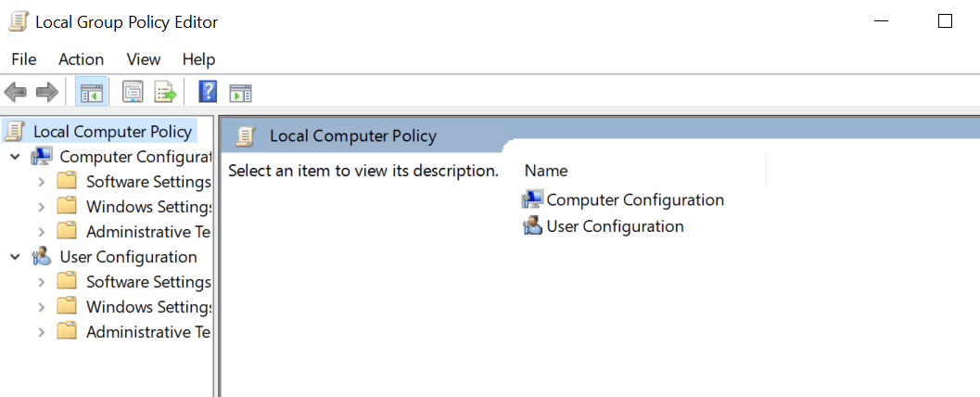Expand Software Settings under Computer Configuration

click(x=42, y=182)
